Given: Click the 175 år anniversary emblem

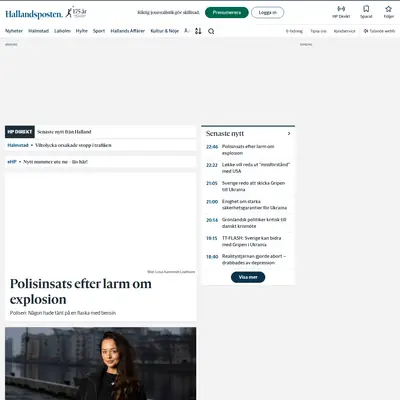Looking at the screenshot, I should coord(76,13).
